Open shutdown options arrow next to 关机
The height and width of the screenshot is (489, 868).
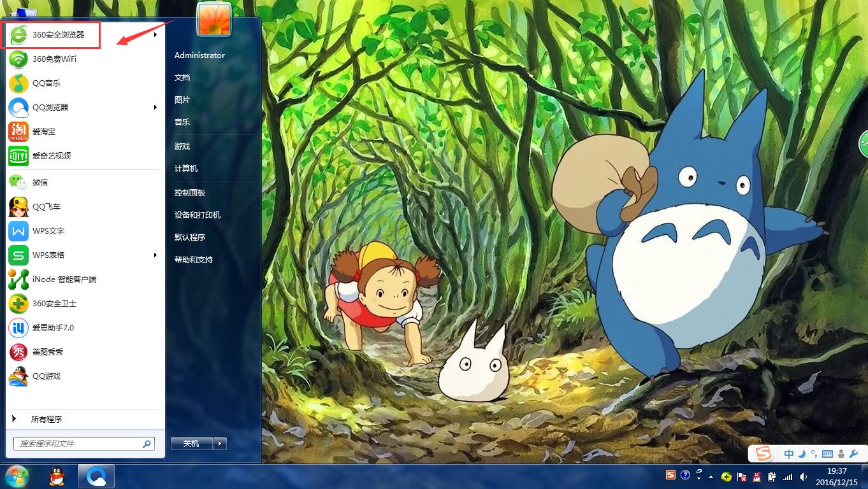221,444
